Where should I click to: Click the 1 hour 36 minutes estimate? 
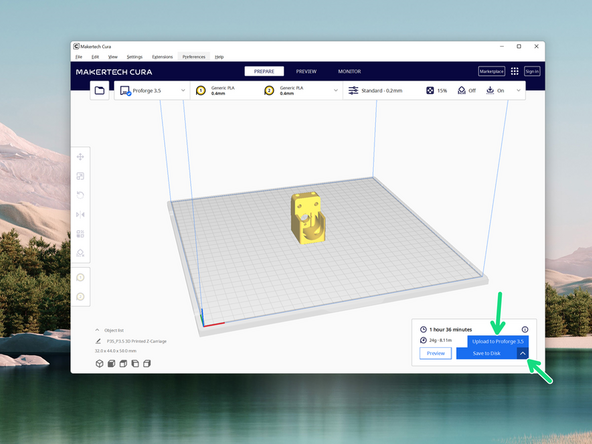coord(450,330)
